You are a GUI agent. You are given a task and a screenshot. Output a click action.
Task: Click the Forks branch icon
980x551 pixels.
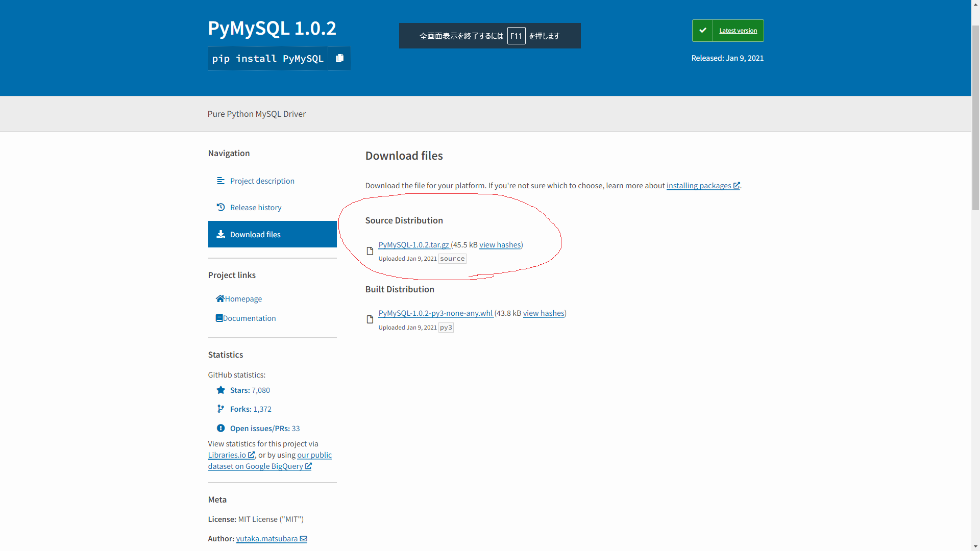220,409
